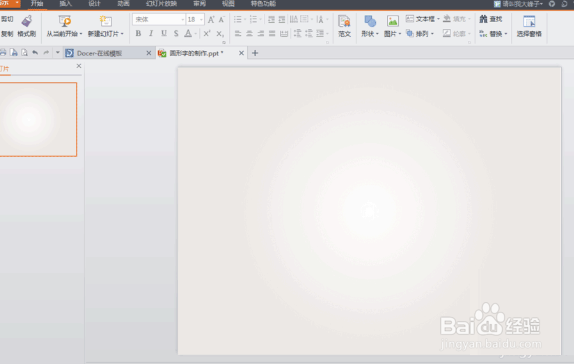Switch to the 动画 (Animation) ribbon tab

(x=123, y=4)
